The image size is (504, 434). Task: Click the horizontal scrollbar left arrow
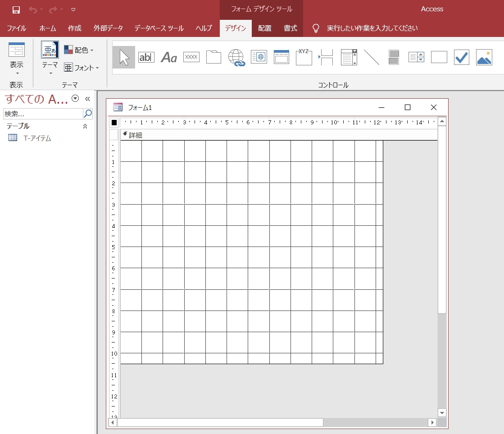point(113,422)
